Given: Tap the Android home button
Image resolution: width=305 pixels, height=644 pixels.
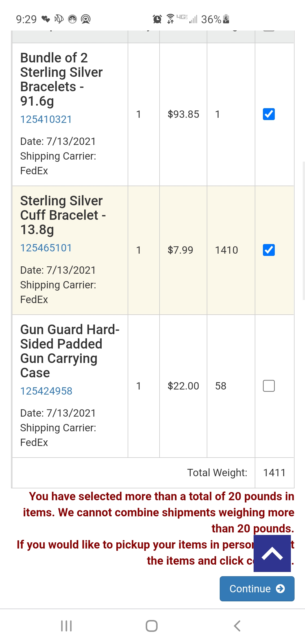Looking at the screenshot, I should (152, 626).
